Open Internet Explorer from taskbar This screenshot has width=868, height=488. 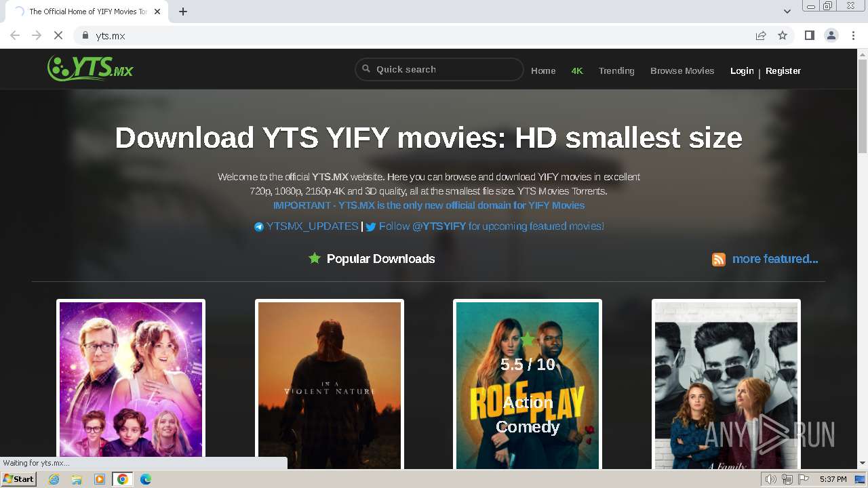click(x=54, y=479)
